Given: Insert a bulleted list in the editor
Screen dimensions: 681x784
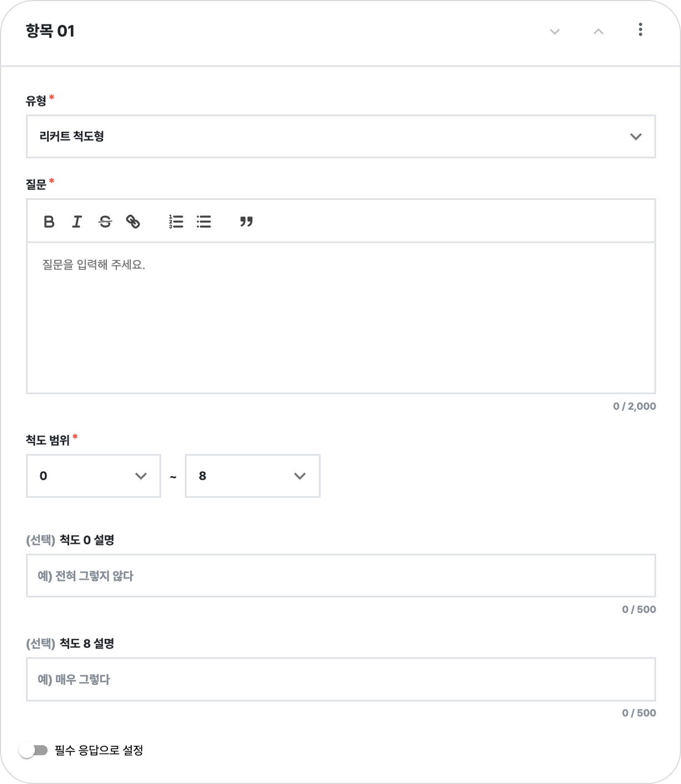Looking at the screenshot, I should tap(204, 222).
